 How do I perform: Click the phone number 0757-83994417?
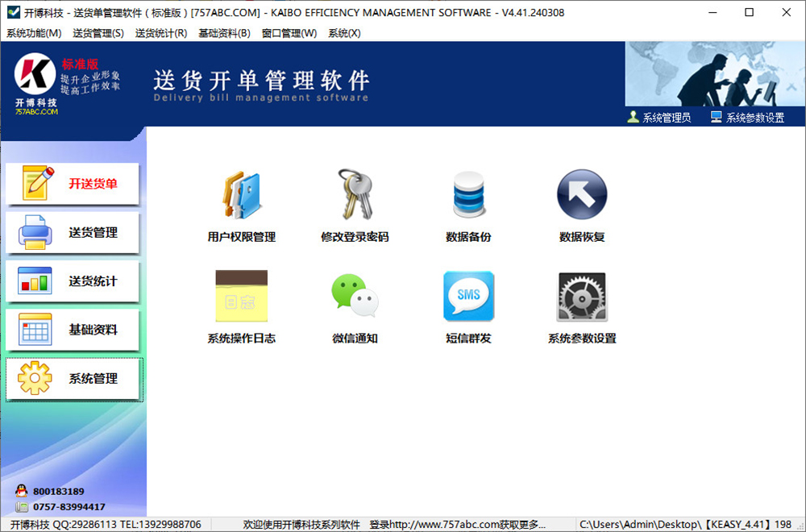click(69, 507)
